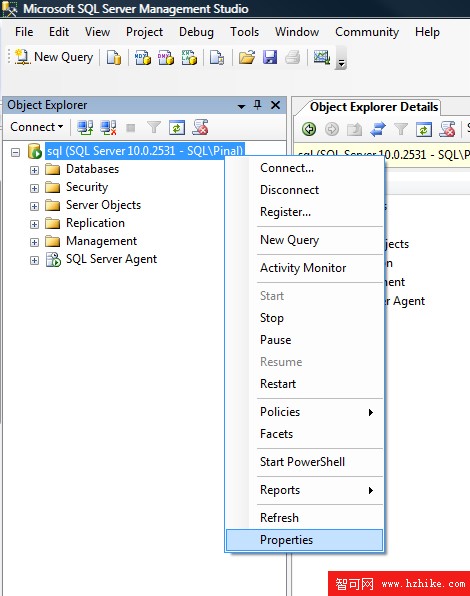Click the Analysis Services XMLA Query icon
This screenshot has width=470, height=596.
click(189, 57)
